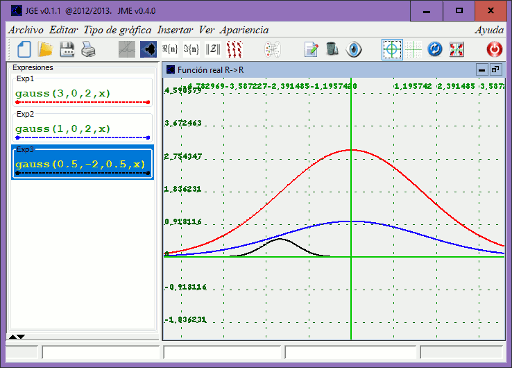
Task: Toggle the crosshair zoom selection tool
Action: [x=392, y=50]
